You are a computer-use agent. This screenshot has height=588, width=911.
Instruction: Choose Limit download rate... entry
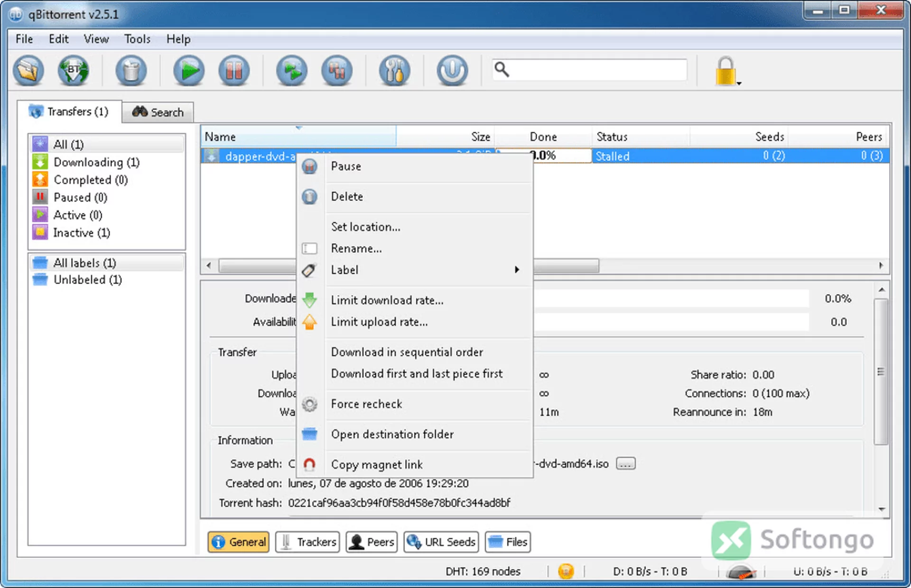pos(415,300)
